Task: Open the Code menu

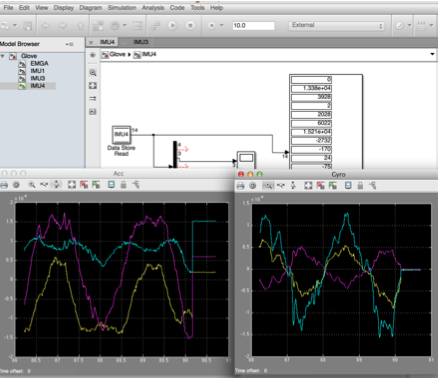Action: (177, 7)
